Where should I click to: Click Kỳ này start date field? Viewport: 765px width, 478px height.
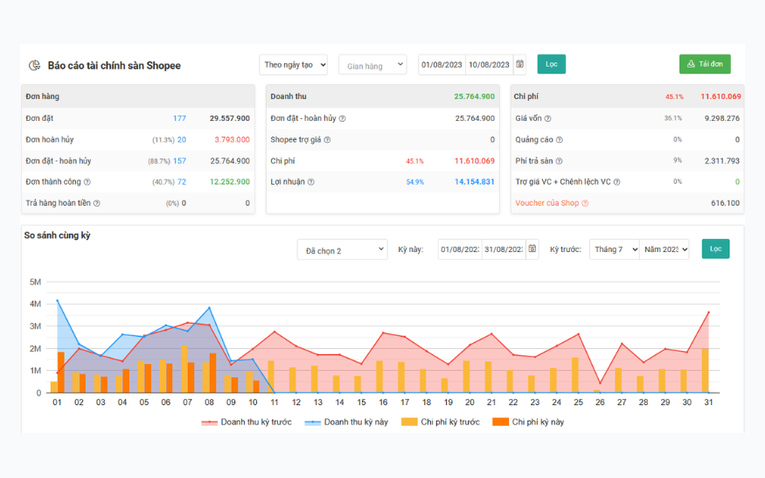(x=460, y=249)
